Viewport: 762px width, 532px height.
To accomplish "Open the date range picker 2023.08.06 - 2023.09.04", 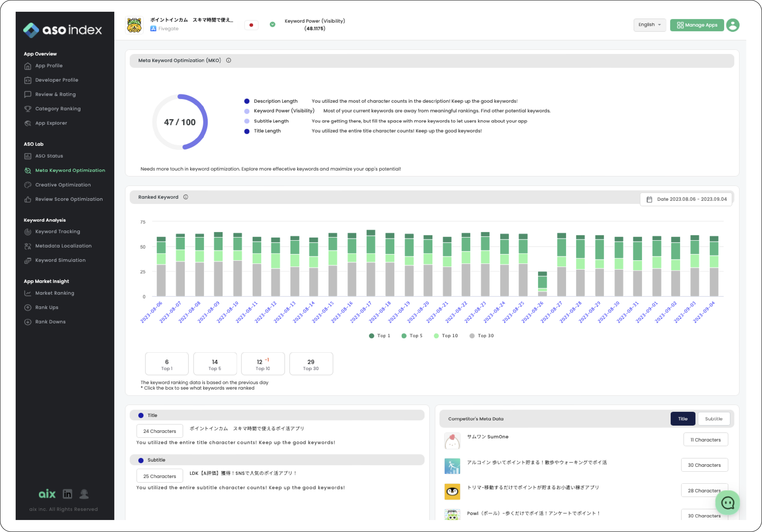I will coord(691,199).
